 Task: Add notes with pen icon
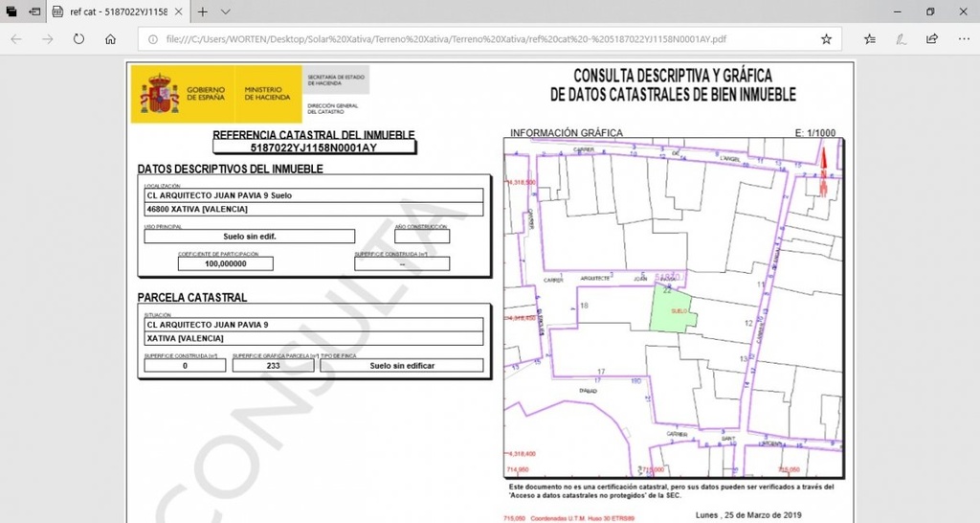pos(901,38)
